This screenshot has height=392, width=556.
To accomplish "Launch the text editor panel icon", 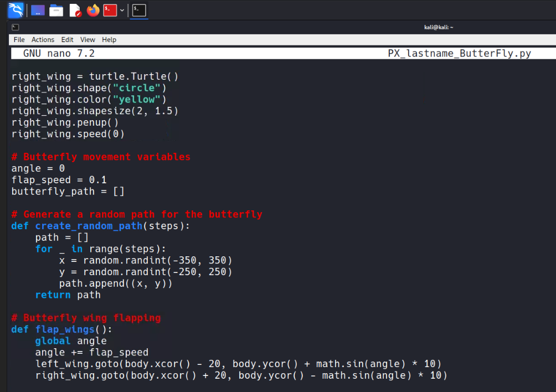I will [x=75, y=10].
